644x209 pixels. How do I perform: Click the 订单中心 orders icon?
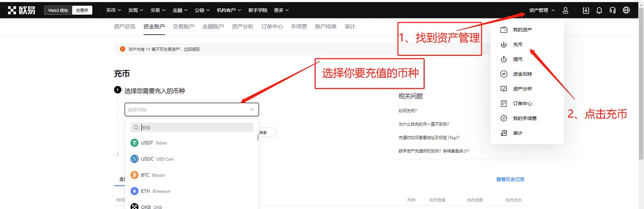(x=504, y=104)
